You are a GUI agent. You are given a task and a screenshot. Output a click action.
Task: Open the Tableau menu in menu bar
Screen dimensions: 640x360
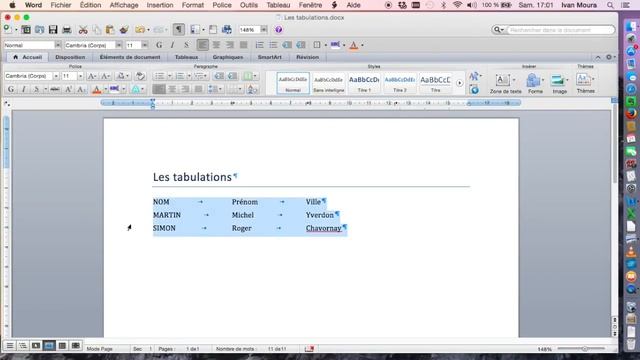[x=278, y=5]
